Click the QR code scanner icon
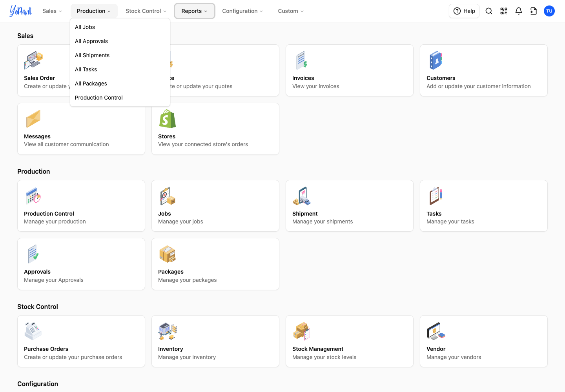 (504, 11)
